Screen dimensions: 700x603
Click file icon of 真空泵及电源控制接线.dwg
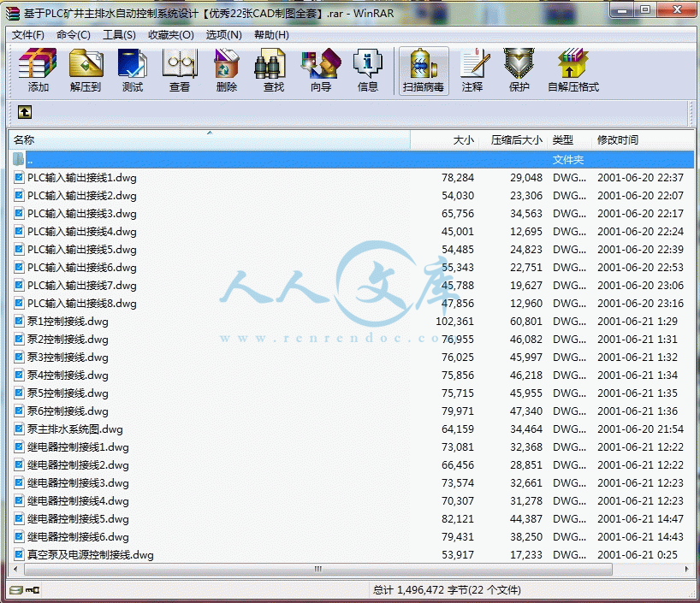pos(19,555)
